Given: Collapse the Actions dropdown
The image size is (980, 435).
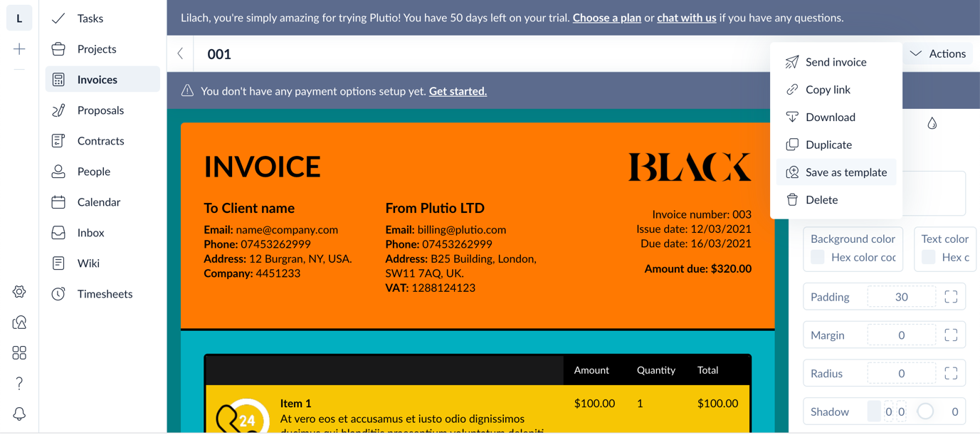Looking at the screenshot, I should [937, 53].
